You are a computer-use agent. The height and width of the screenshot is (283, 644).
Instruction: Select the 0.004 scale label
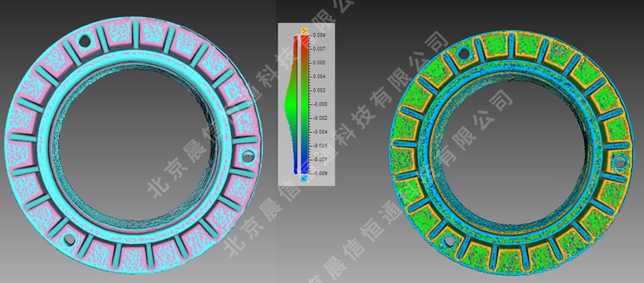click(x=319, y=77)
